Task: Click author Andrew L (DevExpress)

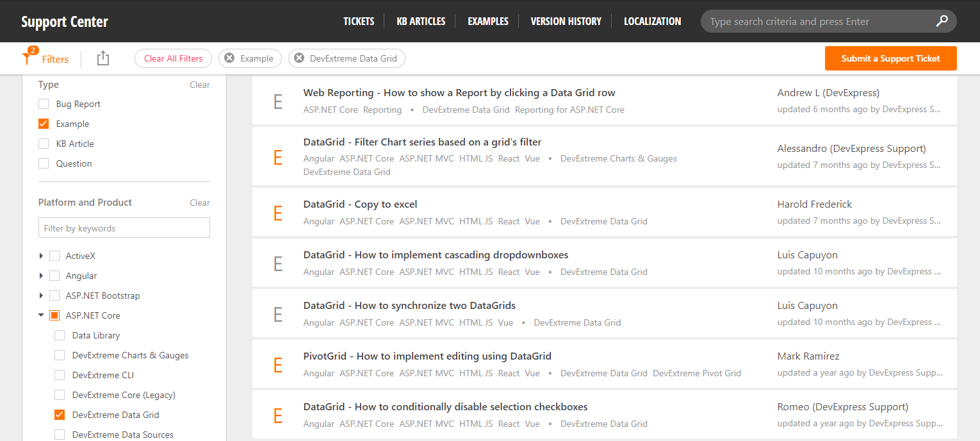Action: click(828, 93)
